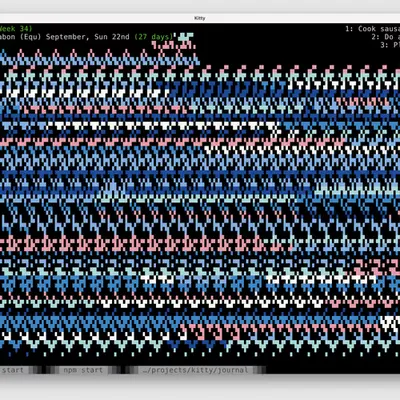Image resolution: width=400 pixels, height=400 pixels.
Task: Click the green 'Week 34)' text
Action: [16, 29]
